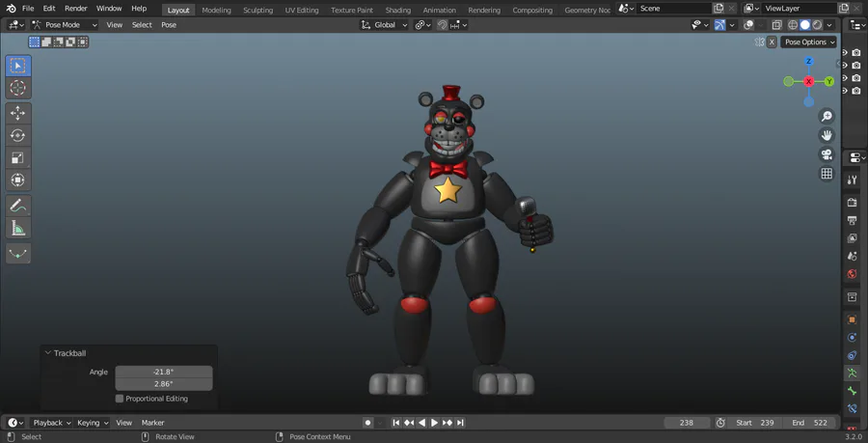This screenshot has height=443, width=868.
Task: Click the new view layer copy icon
Action: coord(844,9)
